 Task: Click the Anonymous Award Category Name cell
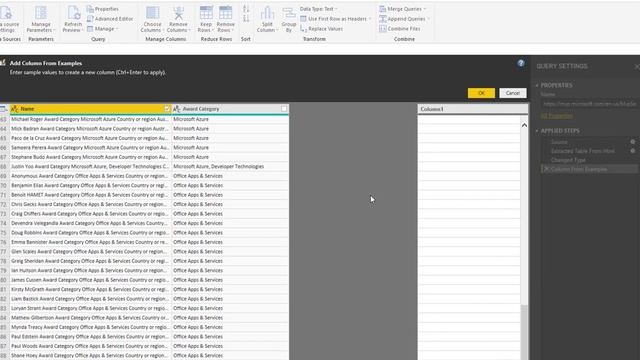coord(91,176)
